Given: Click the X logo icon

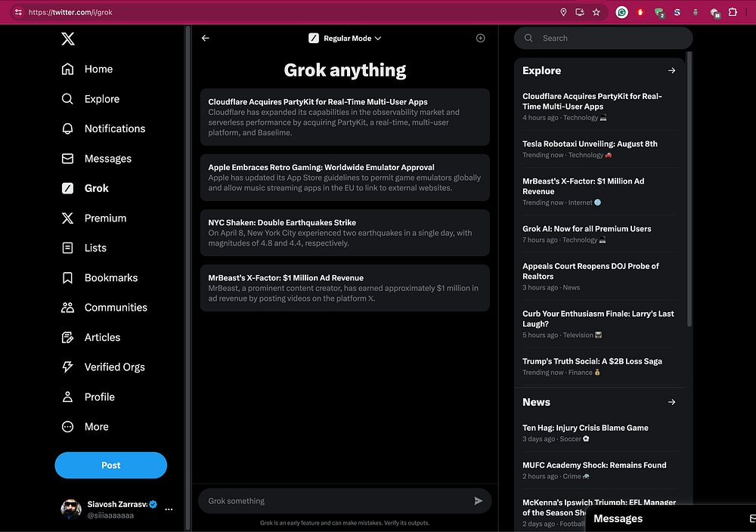Looking at the screenshot, I should [68, 39].
